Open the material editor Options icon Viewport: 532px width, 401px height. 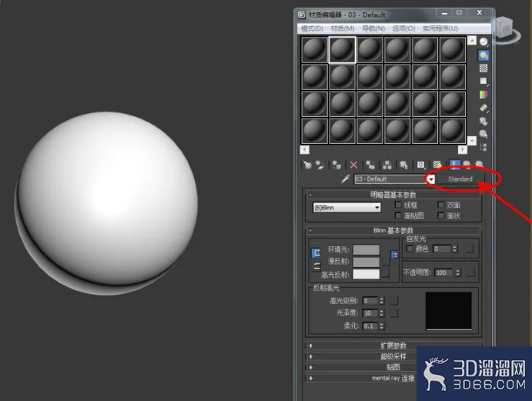click(483, 121)
